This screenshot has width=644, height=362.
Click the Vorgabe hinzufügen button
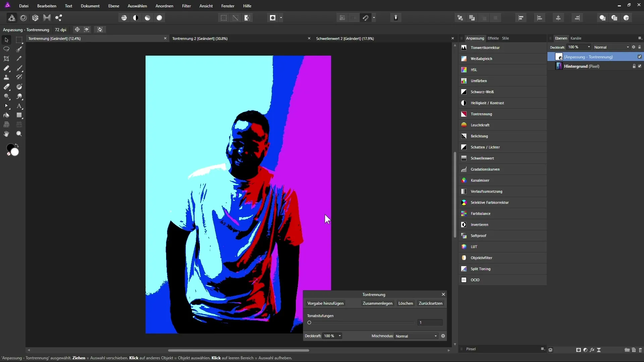coord(325,303)
